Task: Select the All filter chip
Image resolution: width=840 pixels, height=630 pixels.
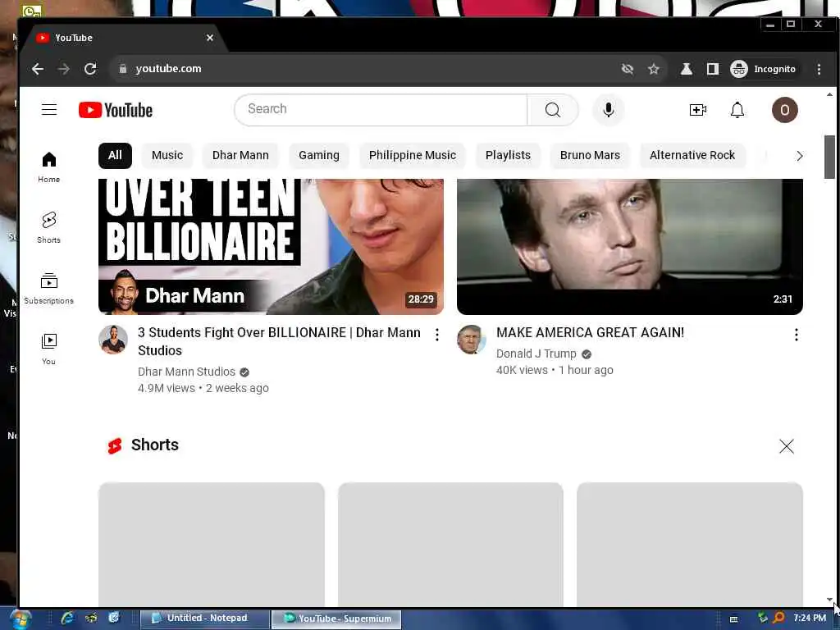Action: (115, 155)
